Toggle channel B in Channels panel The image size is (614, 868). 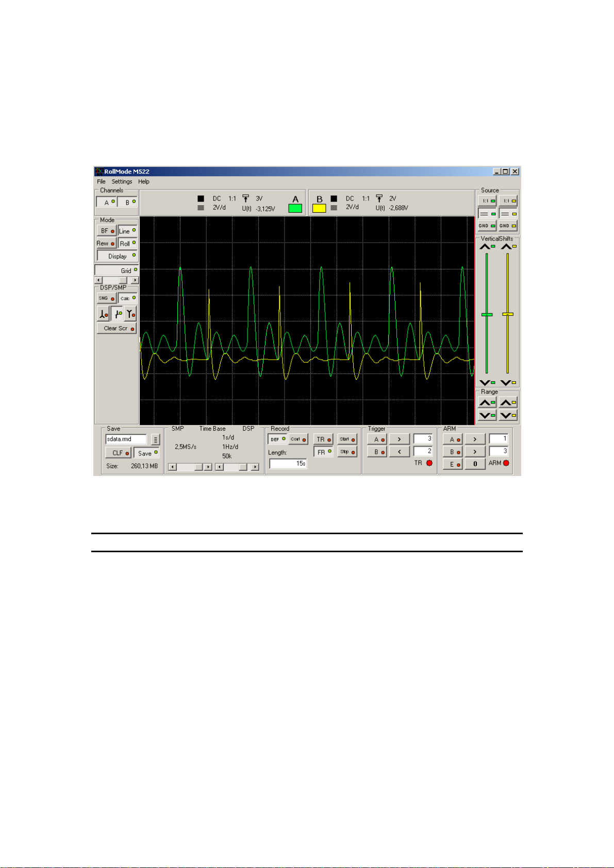(x=127, y=202)
